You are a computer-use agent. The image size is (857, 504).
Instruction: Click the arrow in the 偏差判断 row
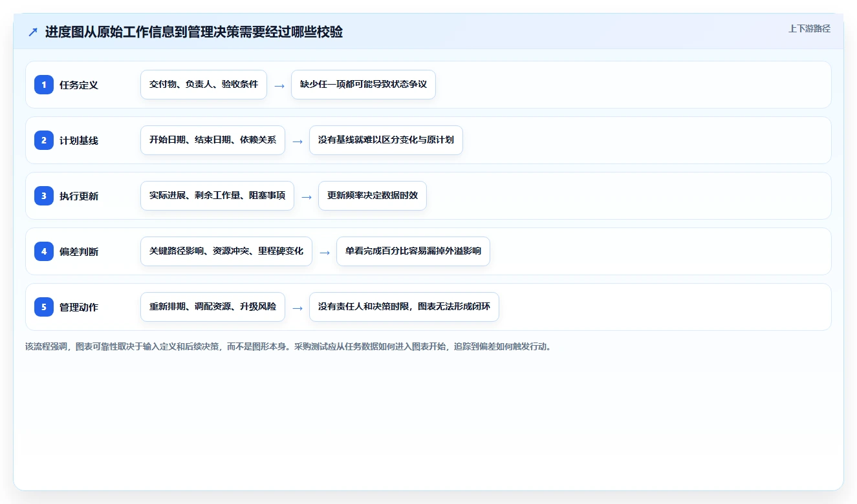[325, 252]
